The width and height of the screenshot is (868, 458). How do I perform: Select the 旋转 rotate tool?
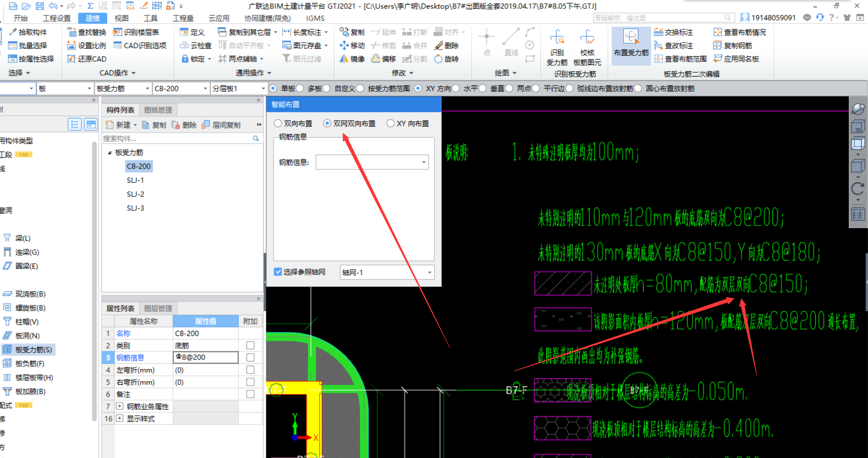(446, 59)
